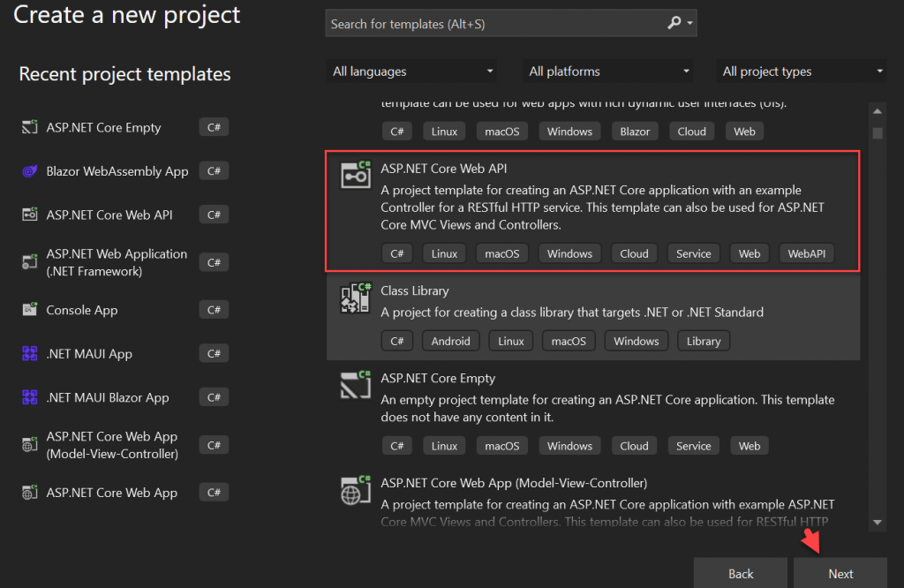Focus the Search for templates field

(511, 24)
